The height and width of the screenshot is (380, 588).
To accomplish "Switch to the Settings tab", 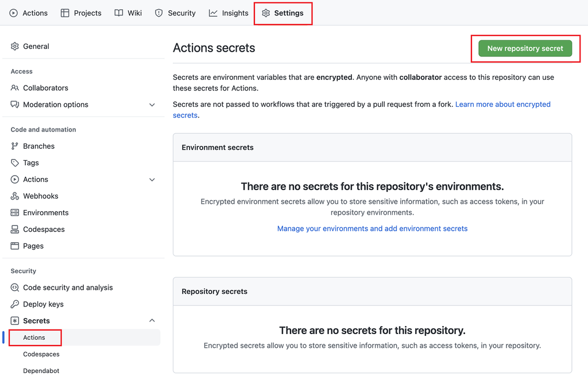I will [283, 13].
